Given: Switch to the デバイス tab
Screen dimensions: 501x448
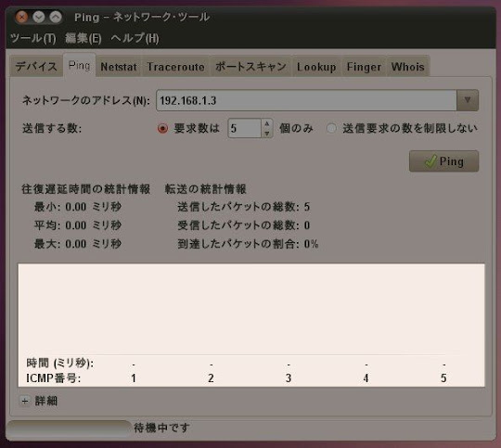Looking at the screenshot, I should point(36,67).
